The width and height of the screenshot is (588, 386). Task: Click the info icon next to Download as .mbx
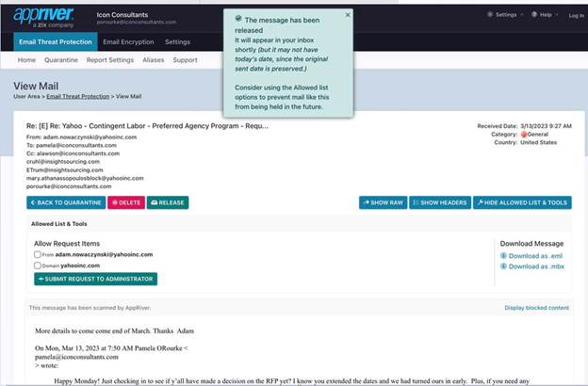[x=503, y=266]
